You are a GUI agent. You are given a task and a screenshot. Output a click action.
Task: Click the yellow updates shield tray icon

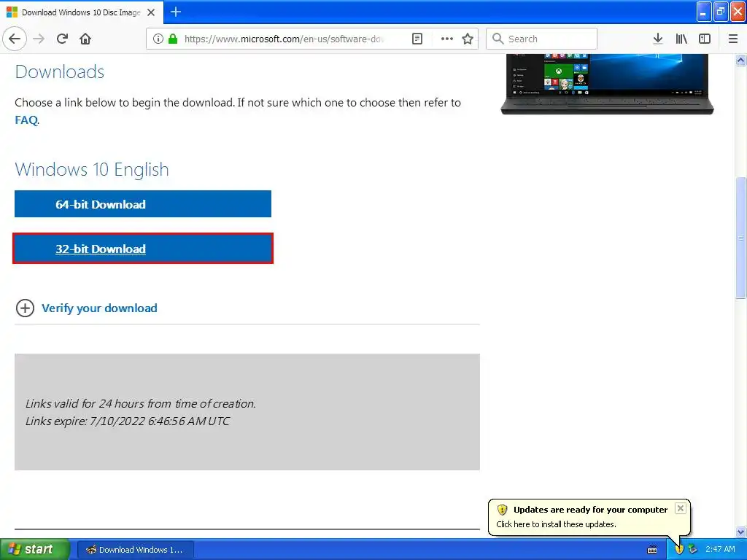tap(679, 550)
